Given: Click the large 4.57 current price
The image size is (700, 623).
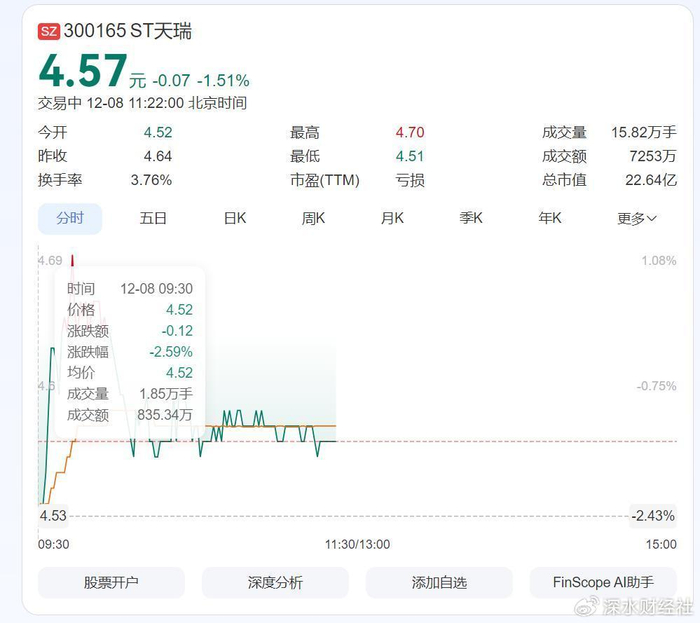Looking at the screenshot, I should [x=82, y=71].
